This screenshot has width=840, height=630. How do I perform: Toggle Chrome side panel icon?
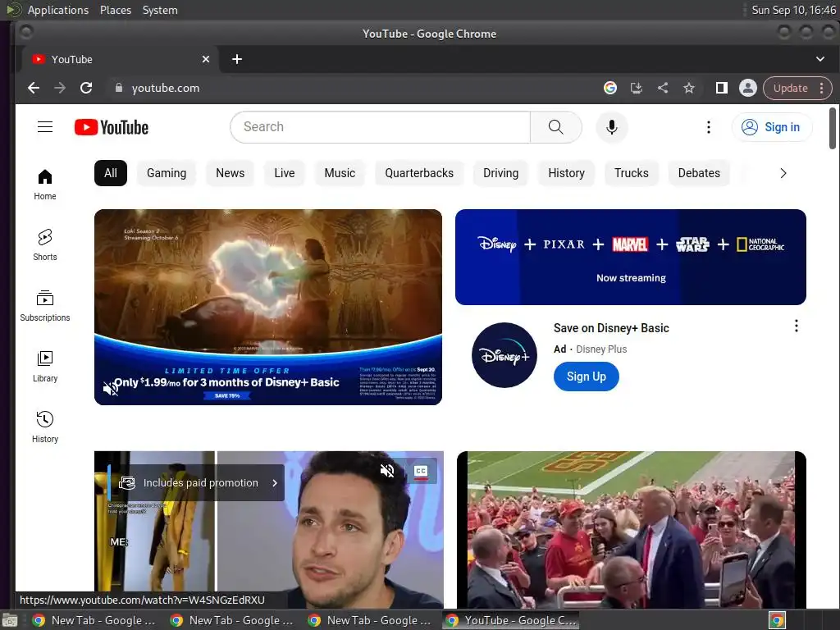[722, 88]
